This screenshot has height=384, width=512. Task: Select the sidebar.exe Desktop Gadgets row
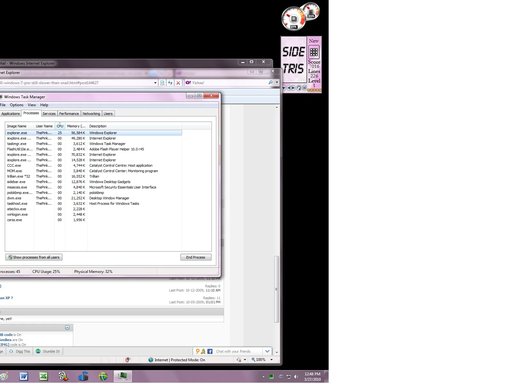(x=94, y=182)
